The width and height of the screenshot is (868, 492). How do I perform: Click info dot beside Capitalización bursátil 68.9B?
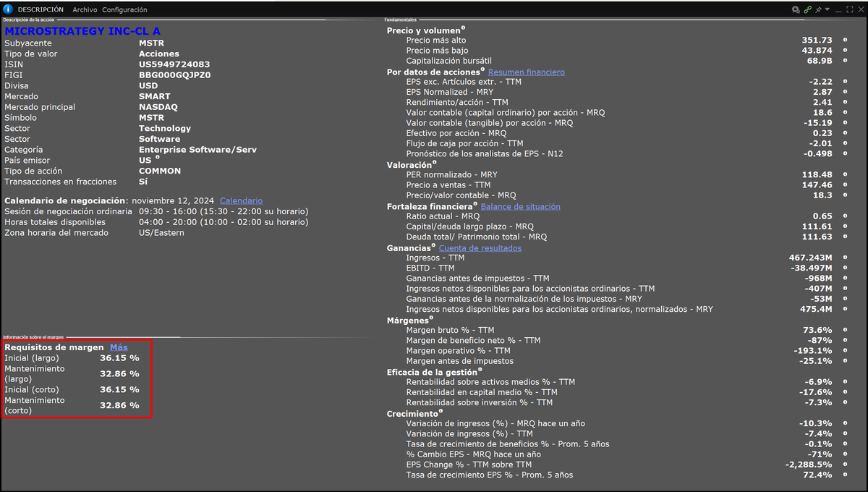(x=844, y=61)
